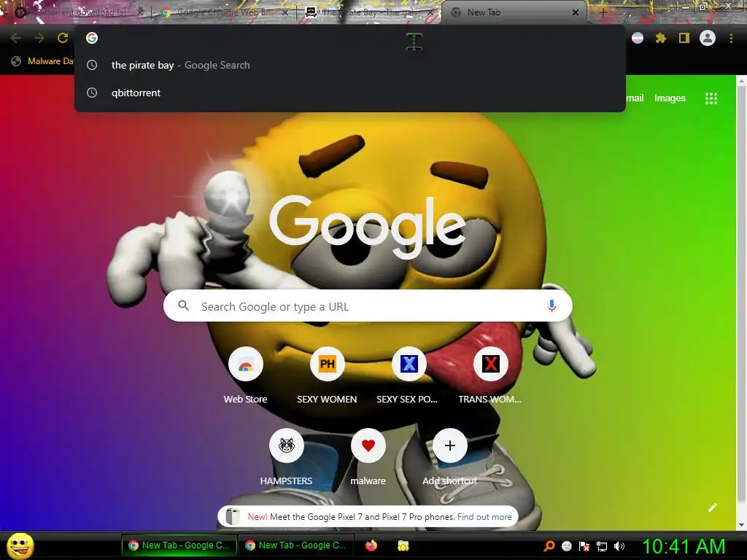747x560 pixels.
Task: Close the New Tab tab
Action: pyautogui.click(x=575, y=12)
